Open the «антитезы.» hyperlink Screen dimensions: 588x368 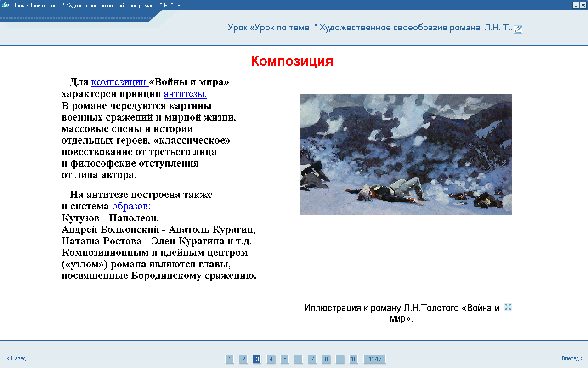186,94
